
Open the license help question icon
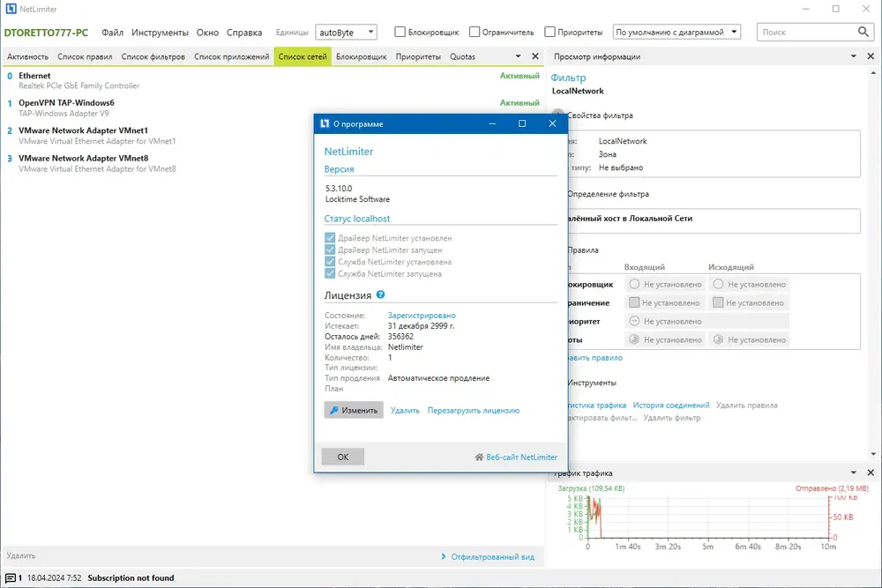coord(380,294)
